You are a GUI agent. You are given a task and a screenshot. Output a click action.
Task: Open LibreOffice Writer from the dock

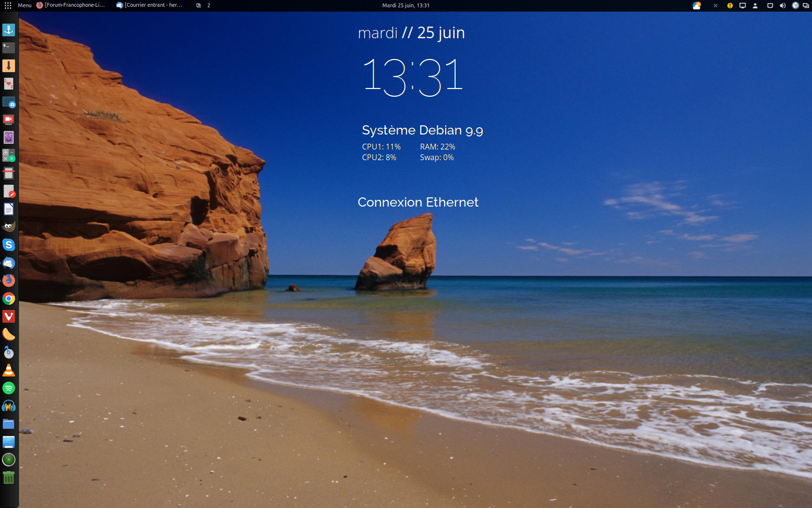pos(9,209)
